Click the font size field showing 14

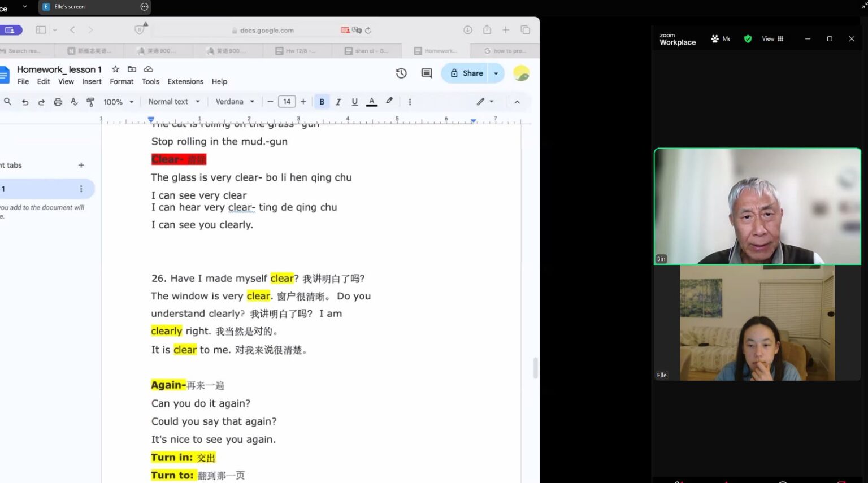click(287, 102)
